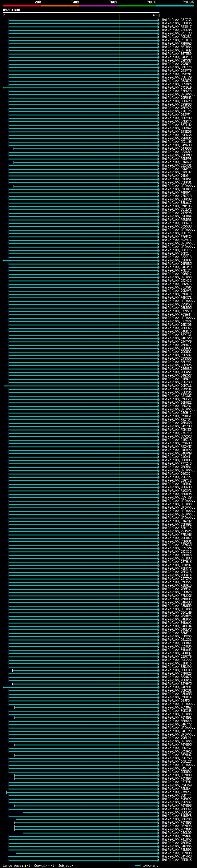Select hit UniRef100_Q7X9L9

tap(177, 88)
